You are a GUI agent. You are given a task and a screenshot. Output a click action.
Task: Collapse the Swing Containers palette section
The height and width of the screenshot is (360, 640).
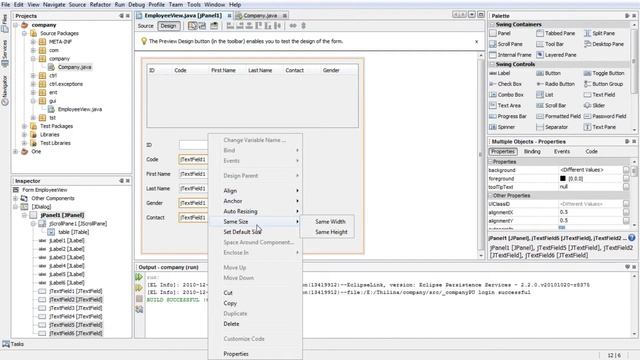492,24
